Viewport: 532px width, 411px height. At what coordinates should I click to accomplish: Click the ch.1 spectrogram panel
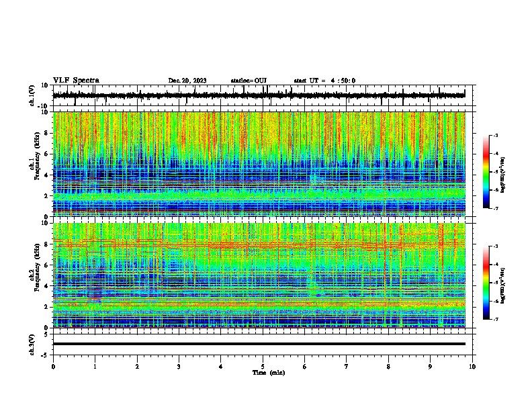click(259, 164)
